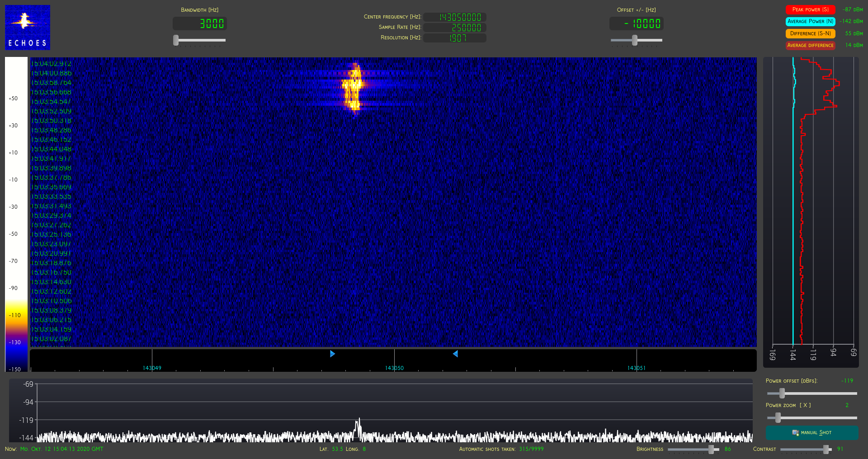Adjust the Contrast slider handle
The image size is (868, 459).
[826, 450]
